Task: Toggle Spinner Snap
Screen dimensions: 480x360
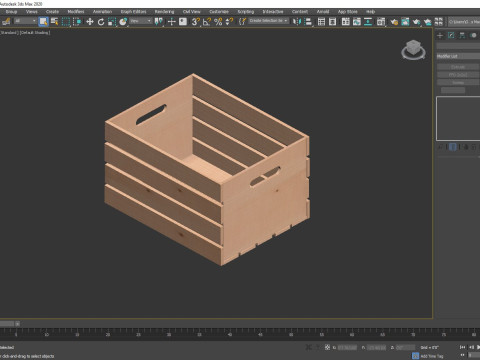Action: 229,22
